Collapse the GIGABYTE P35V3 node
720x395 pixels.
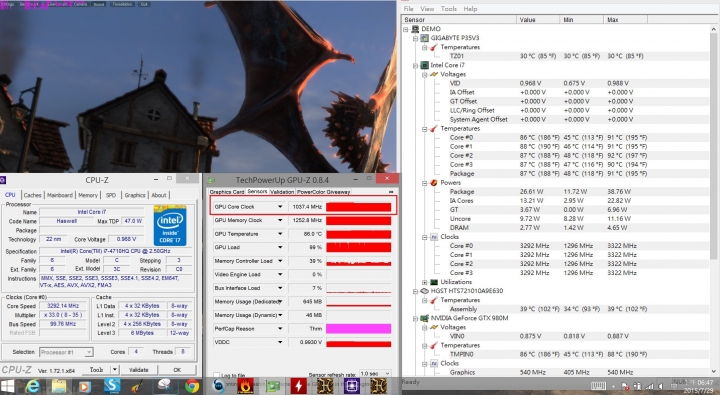point(415,38)
